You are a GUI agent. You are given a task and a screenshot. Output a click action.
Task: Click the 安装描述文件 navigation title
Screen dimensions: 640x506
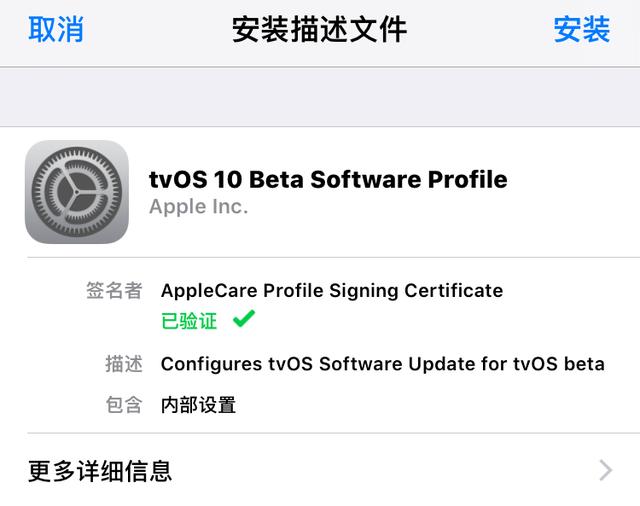coord(319,30)
